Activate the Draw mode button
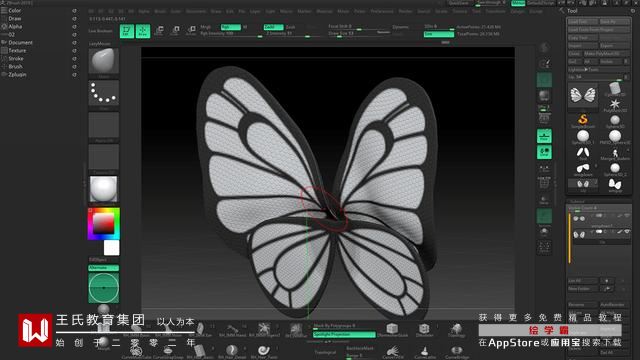640x360 pixels. 142,31
